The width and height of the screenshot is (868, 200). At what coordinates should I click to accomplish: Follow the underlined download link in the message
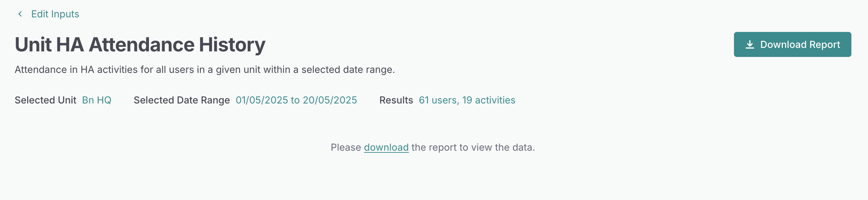(386, 147)
